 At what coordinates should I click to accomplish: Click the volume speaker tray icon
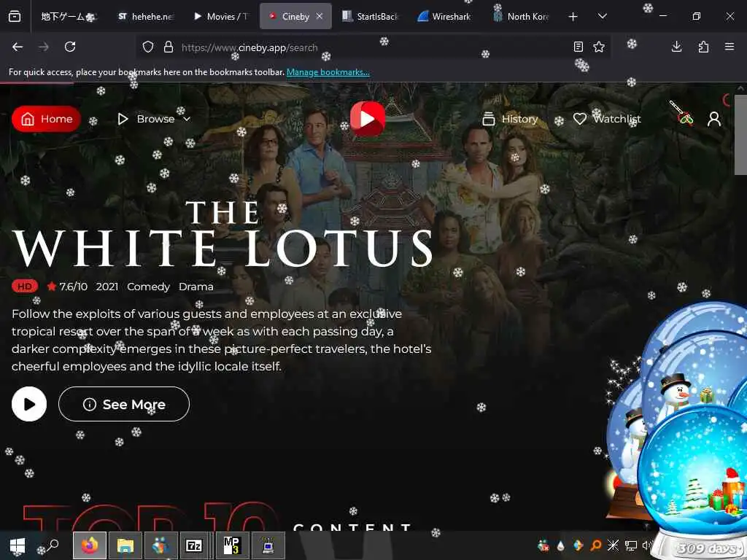646,545
